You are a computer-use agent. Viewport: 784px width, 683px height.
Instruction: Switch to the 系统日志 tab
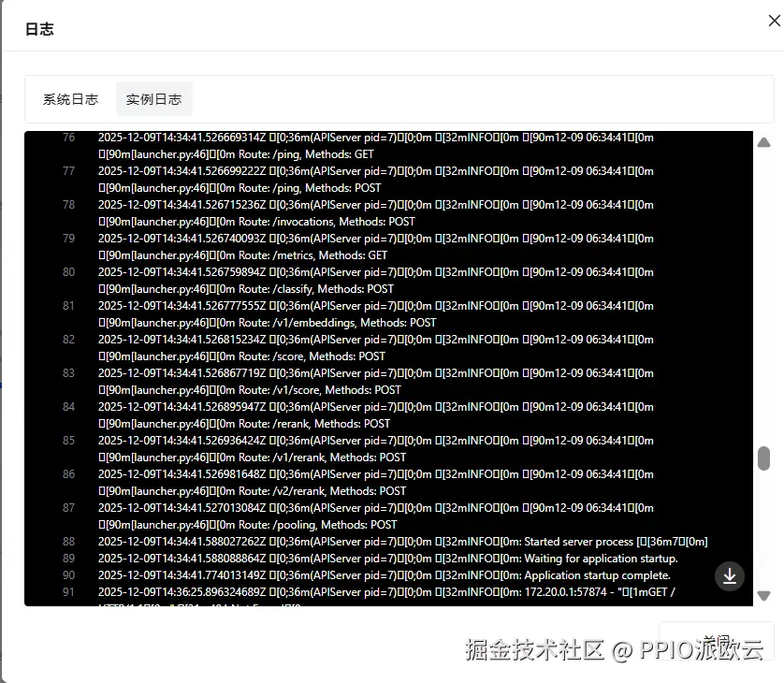click(70, 99)
